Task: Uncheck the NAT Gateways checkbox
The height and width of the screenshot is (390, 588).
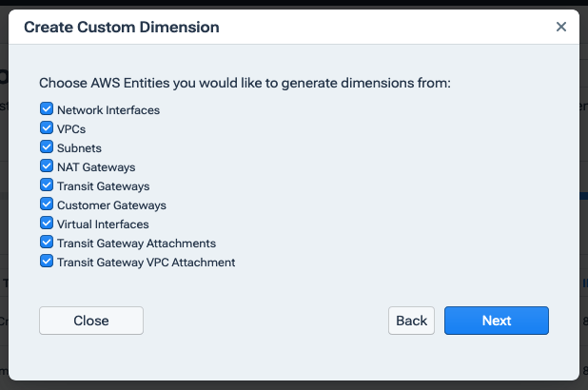Action: pyautogui.click(x=47, y=166)
